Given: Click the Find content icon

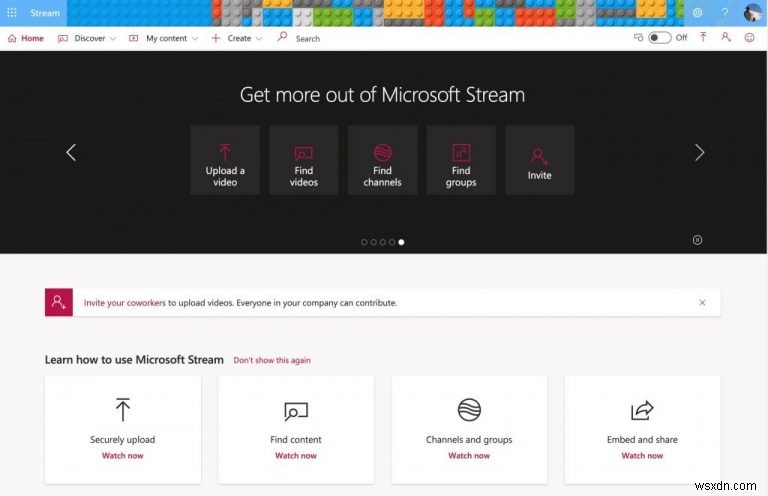Looking at the screenshot, I should (x=296, y=411).
